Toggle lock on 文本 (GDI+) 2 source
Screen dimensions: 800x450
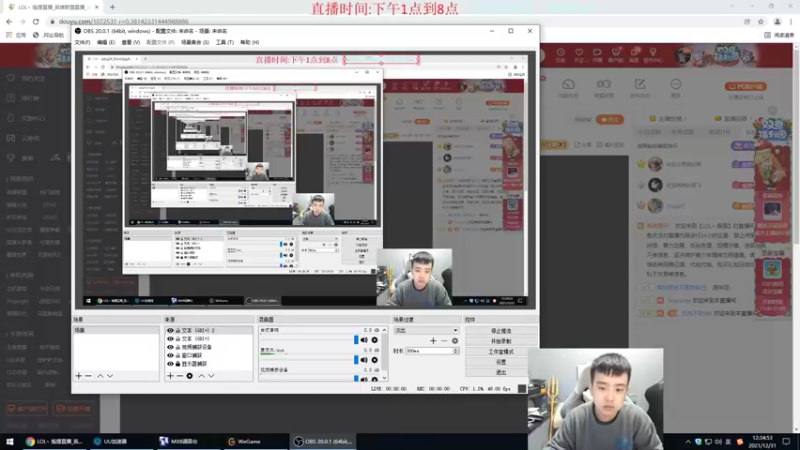[x=178, y=331]
